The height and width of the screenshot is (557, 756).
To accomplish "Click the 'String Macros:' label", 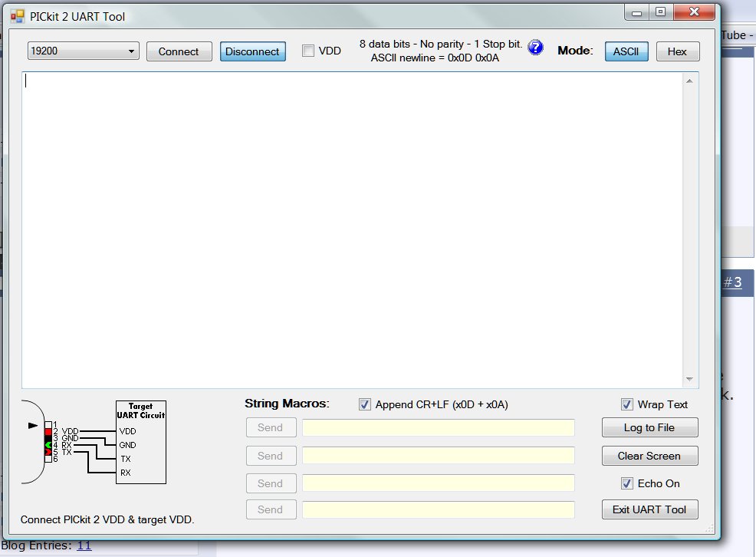I will click(x=287, y=404).
